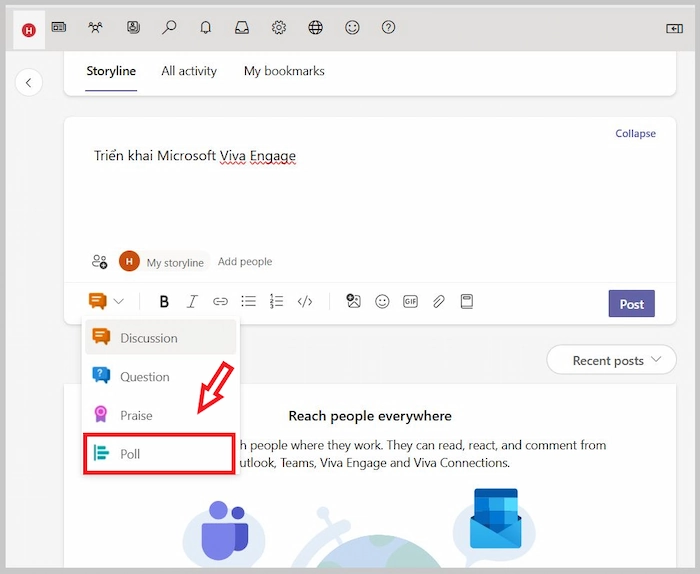Open settings gear icon
The image size is (700, 574).
pos(279,28)
